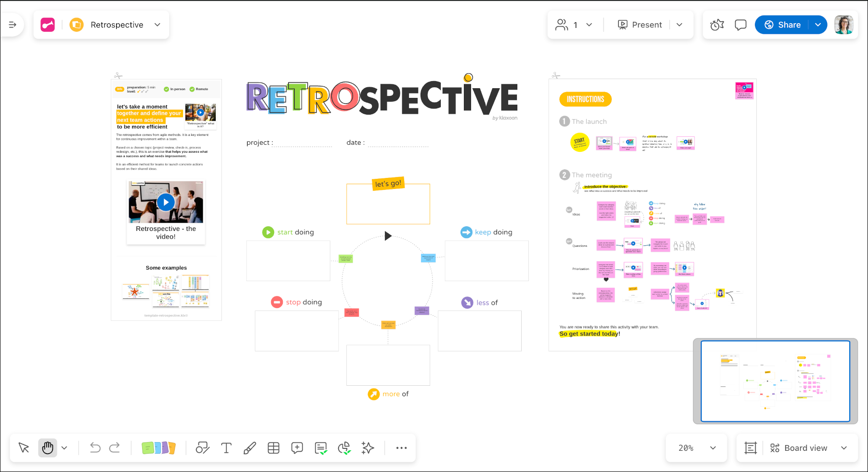The image size is (868, 472).
Task: Open the chat bubble panel
Action: coord(740,25)
